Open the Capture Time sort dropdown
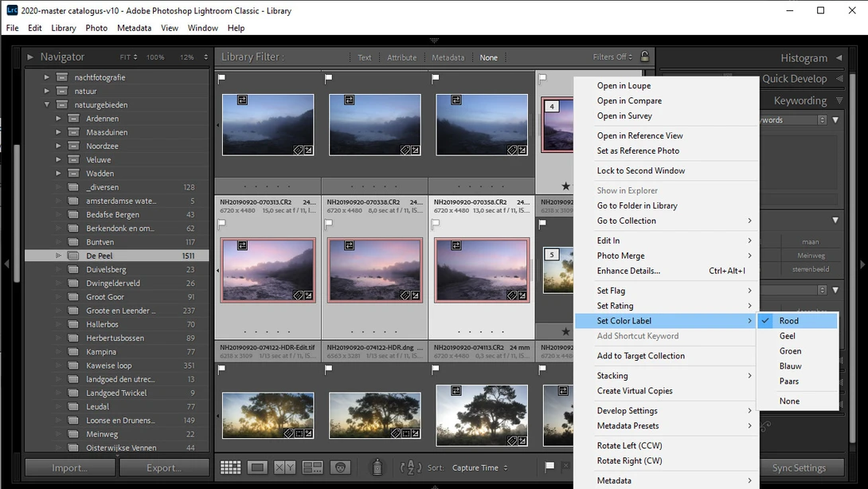 click(x=479, y=468)
